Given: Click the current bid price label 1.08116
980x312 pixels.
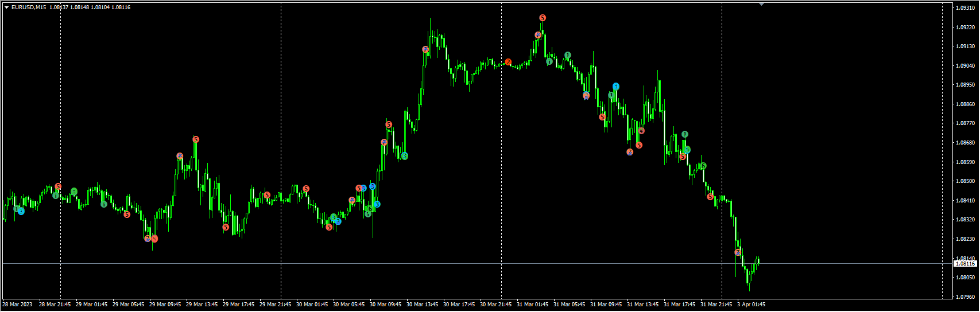Looking at the screenshot, I should [x=966, y=264].
